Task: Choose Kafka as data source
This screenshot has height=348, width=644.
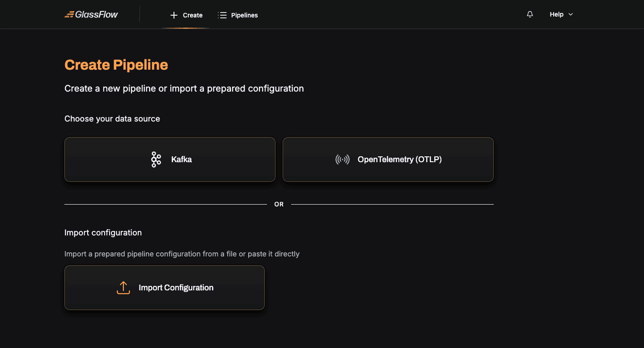Action: [170, 159]
